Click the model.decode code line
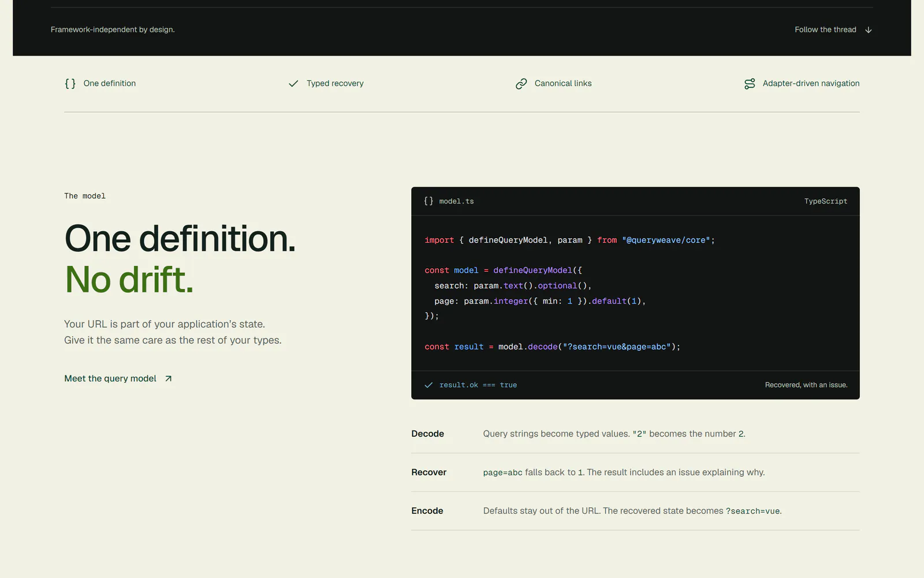This screenshot has width=924, height=578. [553, 347]
